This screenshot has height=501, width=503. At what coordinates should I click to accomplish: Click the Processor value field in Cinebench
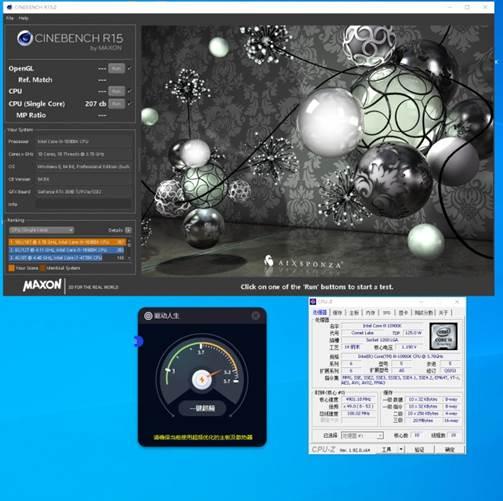click(83, 142)
